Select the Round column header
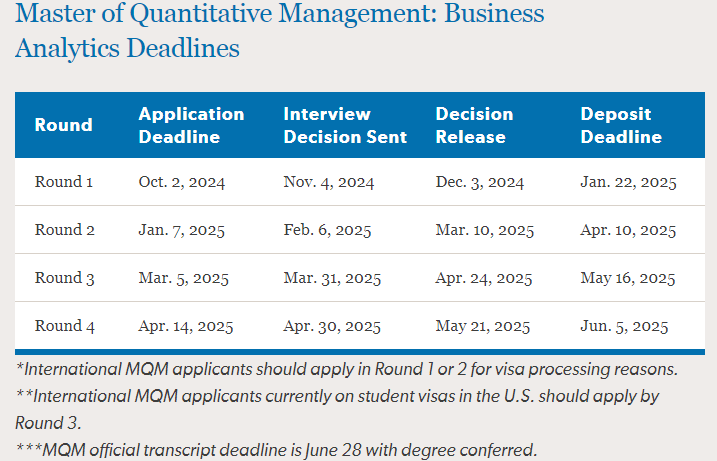717x461 pixels. point(64,125)
